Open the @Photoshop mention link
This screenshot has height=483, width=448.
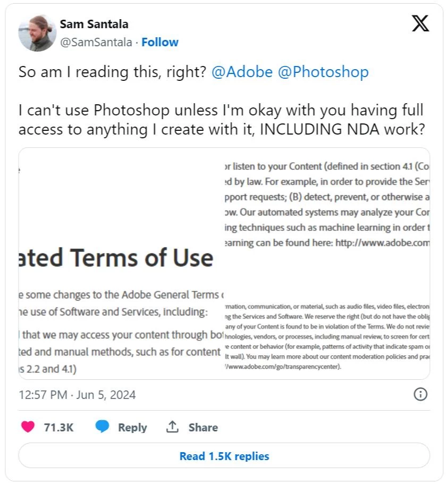click(x=323, y=72)
